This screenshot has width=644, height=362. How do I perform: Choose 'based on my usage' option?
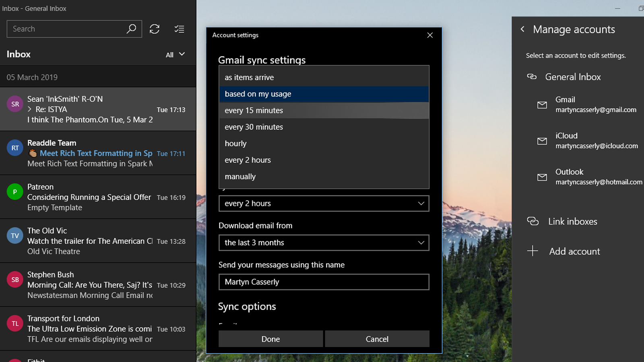[x=324, y=94]
